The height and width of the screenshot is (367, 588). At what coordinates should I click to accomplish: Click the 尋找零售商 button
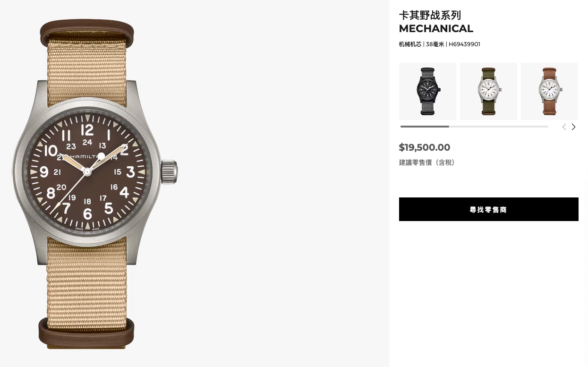[x=488, y=209]
